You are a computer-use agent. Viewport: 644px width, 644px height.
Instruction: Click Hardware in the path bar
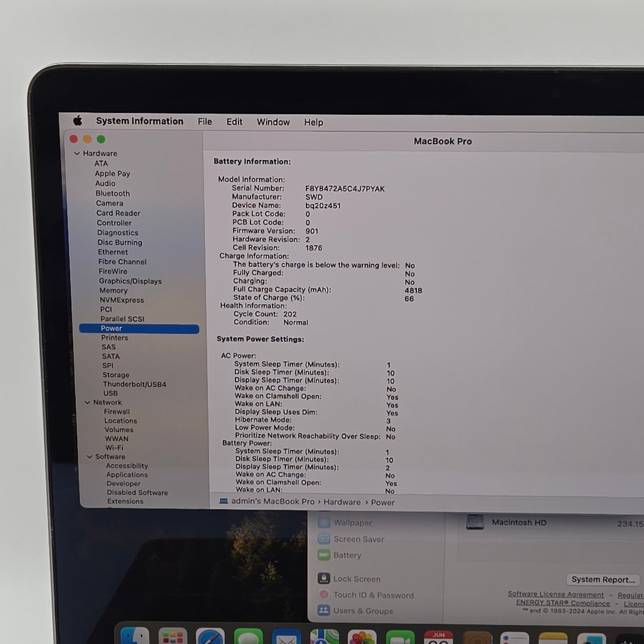pos(342,502)
